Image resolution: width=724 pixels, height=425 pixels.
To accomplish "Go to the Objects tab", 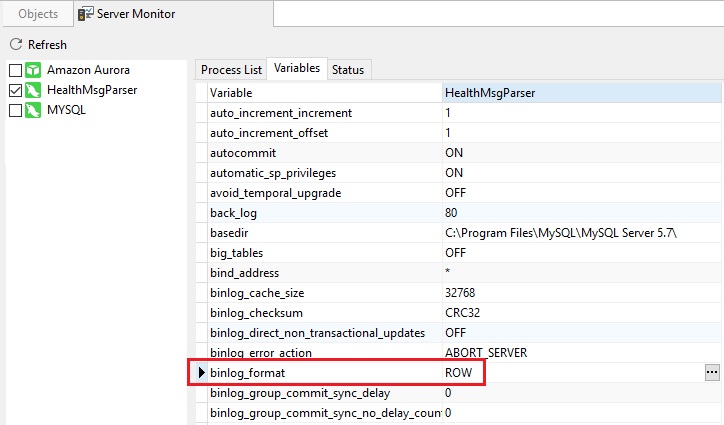I will [x=38, y=14].
